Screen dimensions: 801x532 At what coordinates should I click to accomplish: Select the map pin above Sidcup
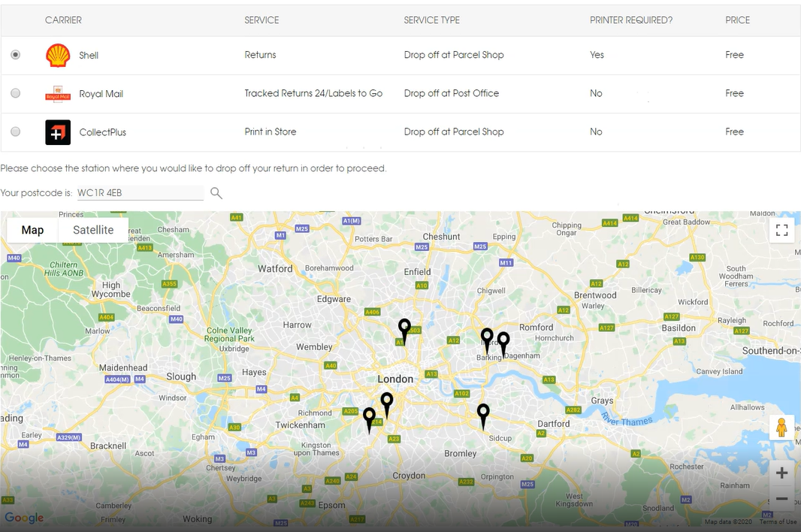[483, 416]
